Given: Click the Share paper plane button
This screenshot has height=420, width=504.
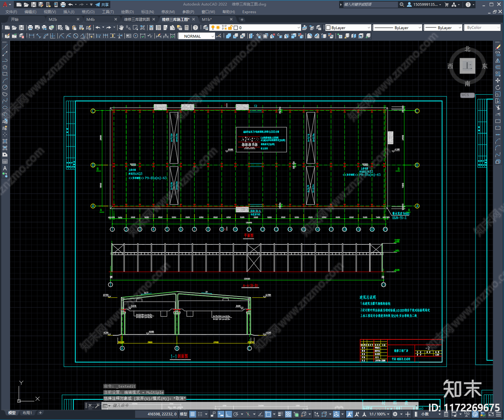Looking at the screenshot, I should (102, 5).
